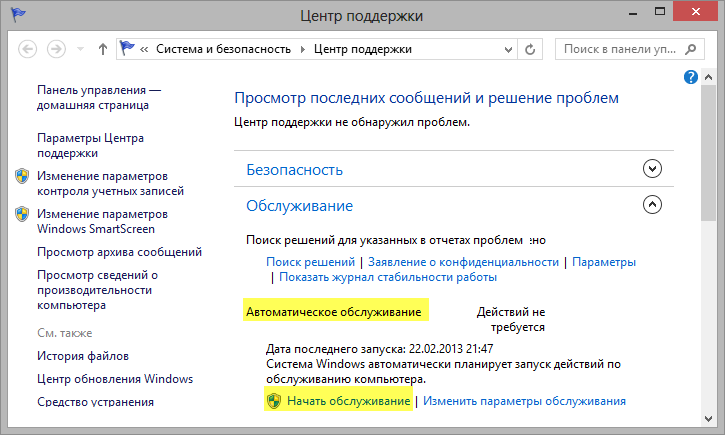This screenshot has width=725, height=435.
Task: Open Средство устранения link
Action: [95, 402]
